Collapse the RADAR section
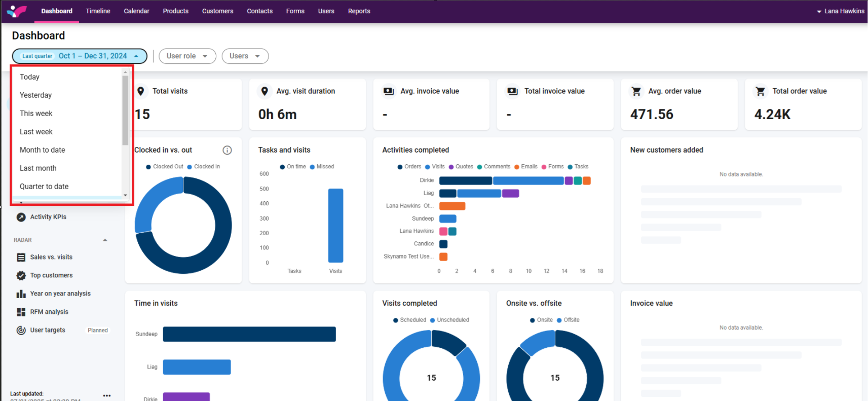Screen dimensions: 868x401 click(105, 240)
